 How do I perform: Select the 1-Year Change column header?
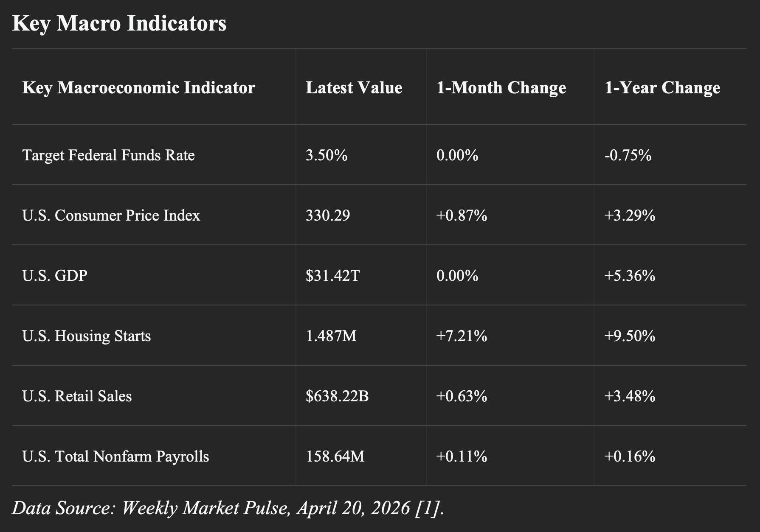click(662, 88)
